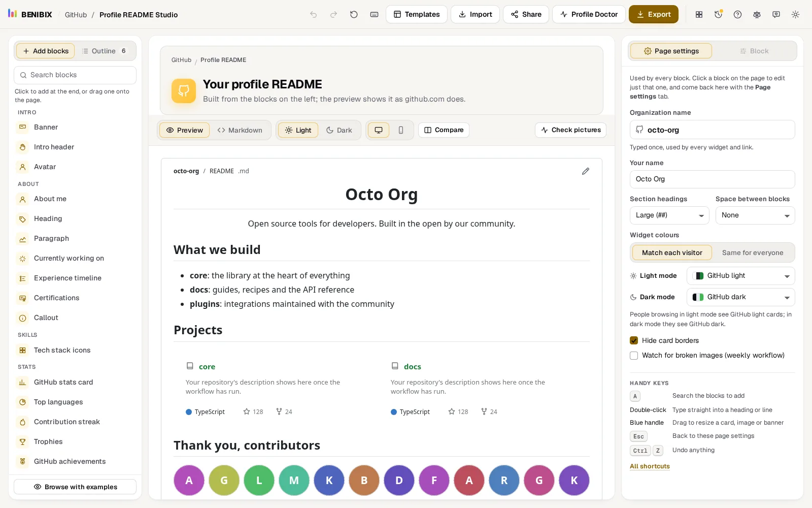Switch to the Page settings tab

670,51
